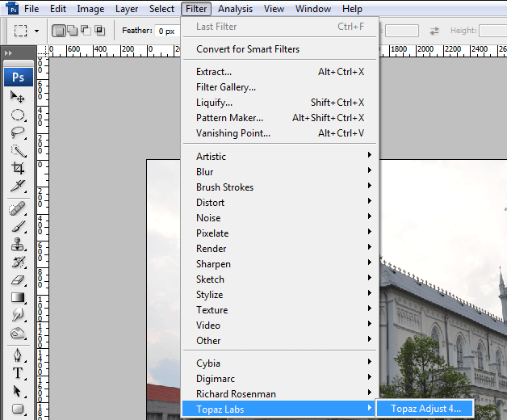The height and width of the screenshot is (420, 507).
Task: Select the Eraser tool
Action: click(x=18, y=280)
